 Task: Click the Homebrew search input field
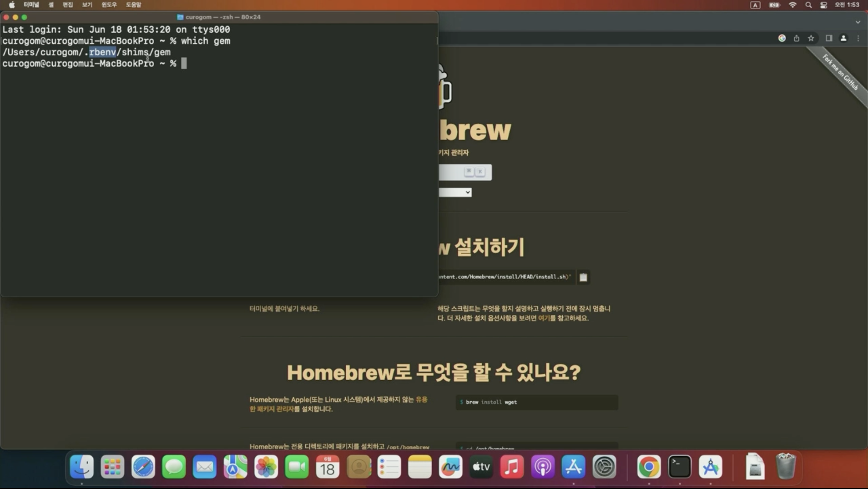(451, 172)
